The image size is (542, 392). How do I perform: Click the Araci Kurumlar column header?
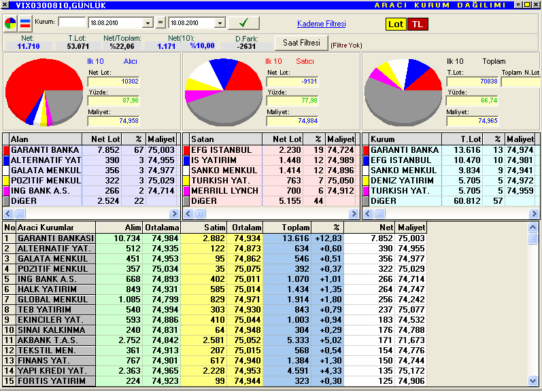coord(56,228)
